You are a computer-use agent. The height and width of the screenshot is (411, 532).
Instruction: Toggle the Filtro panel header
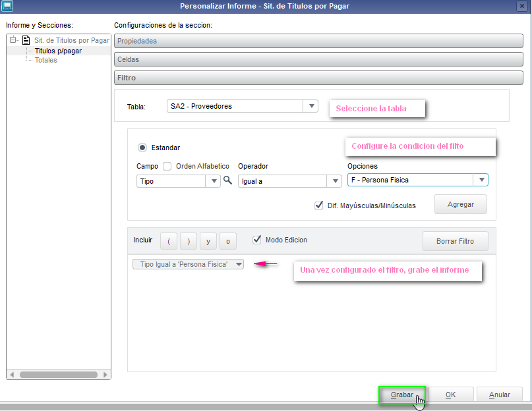click(318, 78)
